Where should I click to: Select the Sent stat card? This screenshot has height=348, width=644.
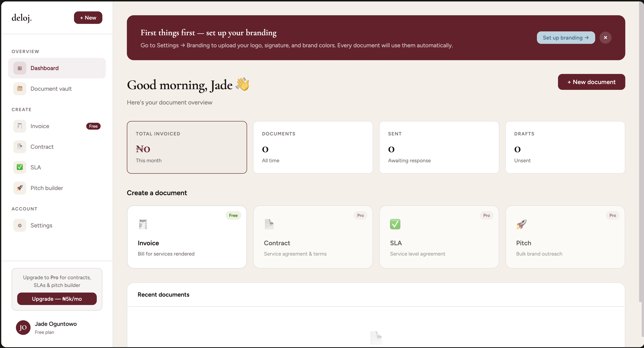point(439,147)
